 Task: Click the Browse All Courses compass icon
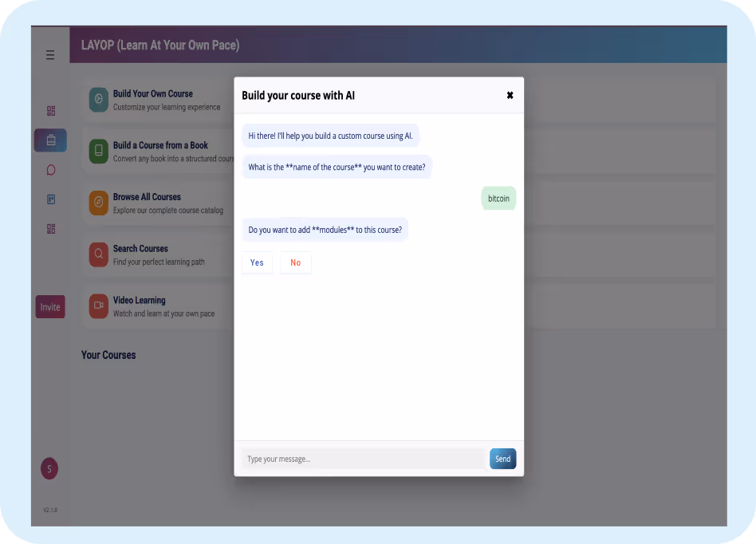click(98, 203)
